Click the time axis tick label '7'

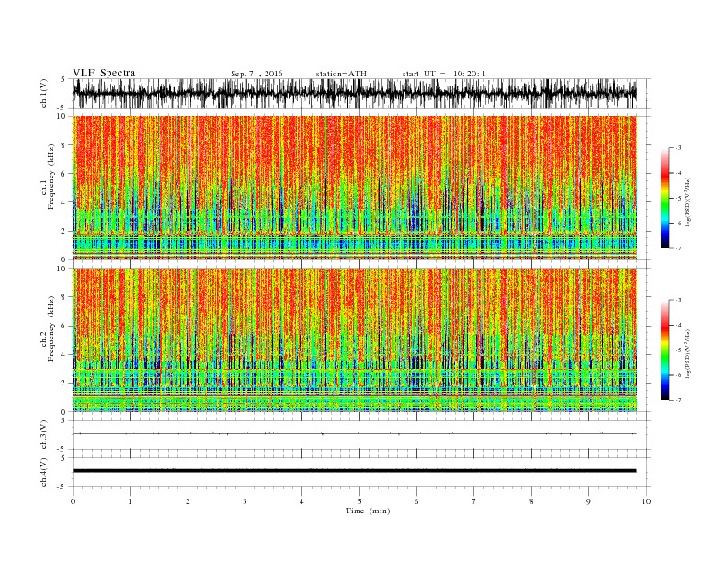pyautogui.click(x=474, y=501)
